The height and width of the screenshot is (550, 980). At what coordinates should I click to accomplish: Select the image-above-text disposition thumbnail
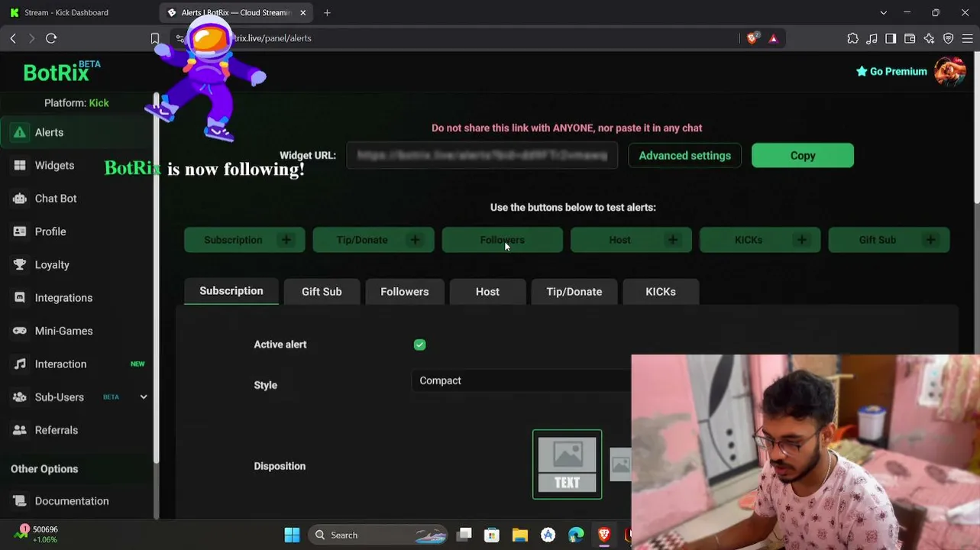point(567,464)
